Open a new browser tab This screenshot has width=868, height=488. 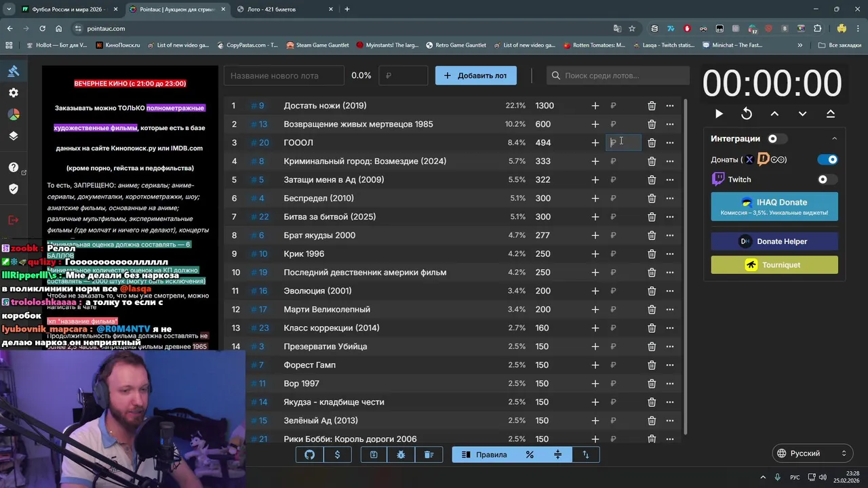347,9
